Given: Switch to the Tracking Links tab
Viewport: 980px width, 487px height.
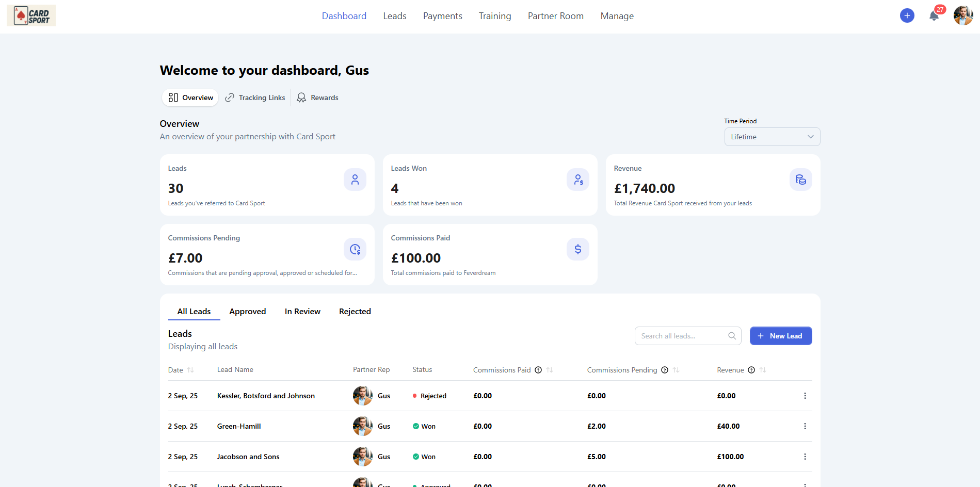Looking at the screenshot, I should [255, 98].
